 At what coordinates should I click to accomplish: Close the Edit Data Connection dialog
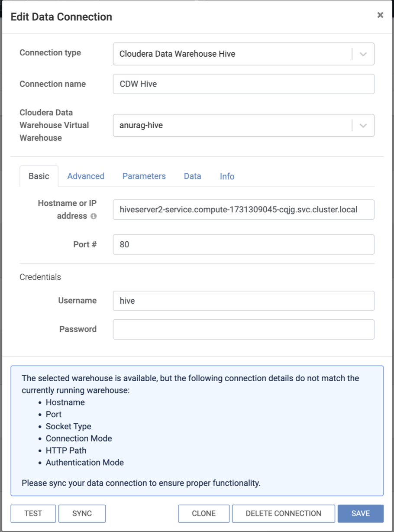(380, 15)
